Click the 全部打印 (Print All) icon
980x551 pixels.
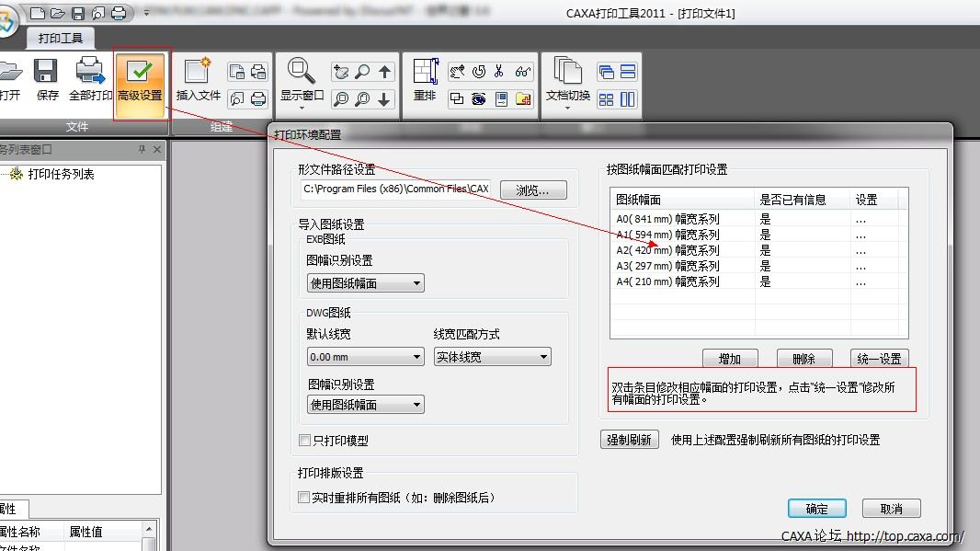tap(91, 78)
